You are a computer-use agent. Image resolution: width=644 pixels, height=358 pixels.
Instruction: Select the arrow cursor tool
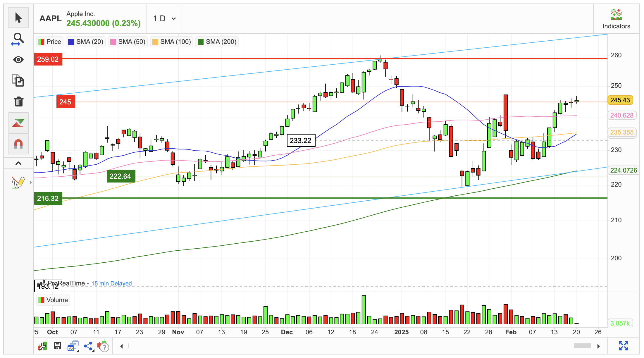click(18, 18)
